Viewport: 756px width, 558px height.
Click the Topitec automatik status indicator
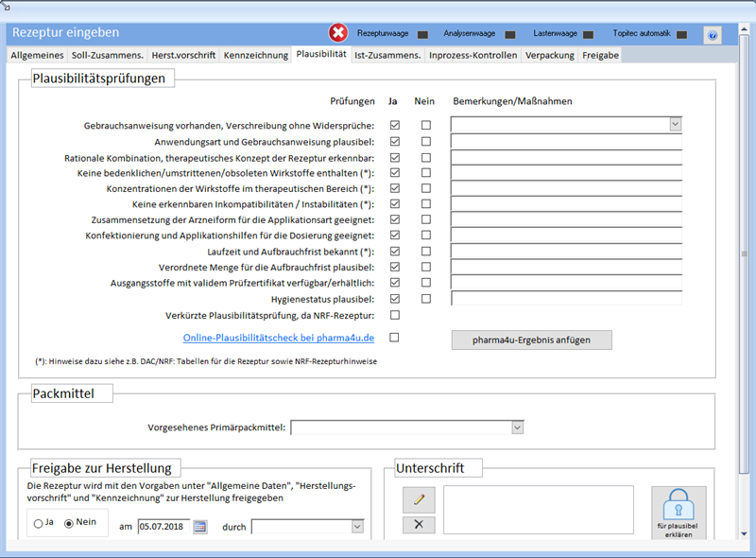(x=680, y=35)
